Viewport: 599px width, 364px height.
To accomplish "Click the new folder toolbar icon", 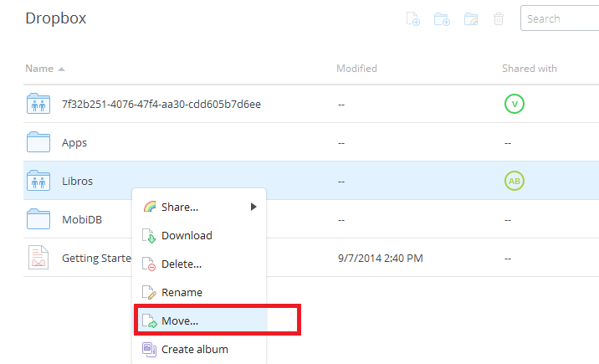I will coord(442,18).
